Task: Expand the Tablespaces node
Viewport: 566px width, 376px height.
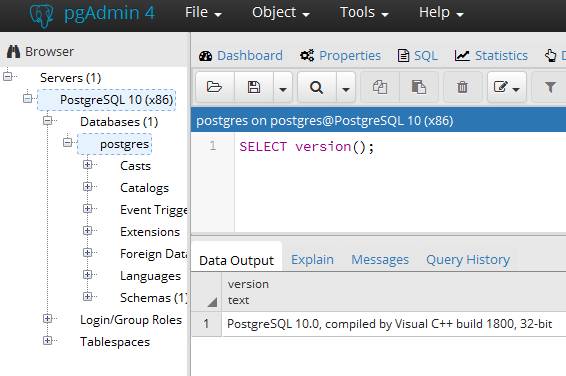Action: pos(48,340)
